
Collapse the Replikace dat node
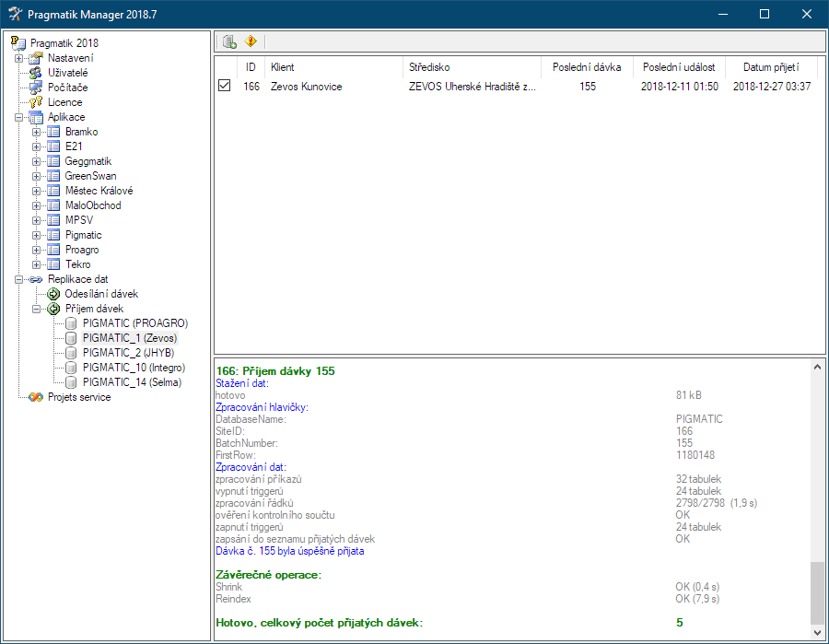(19, 279)
